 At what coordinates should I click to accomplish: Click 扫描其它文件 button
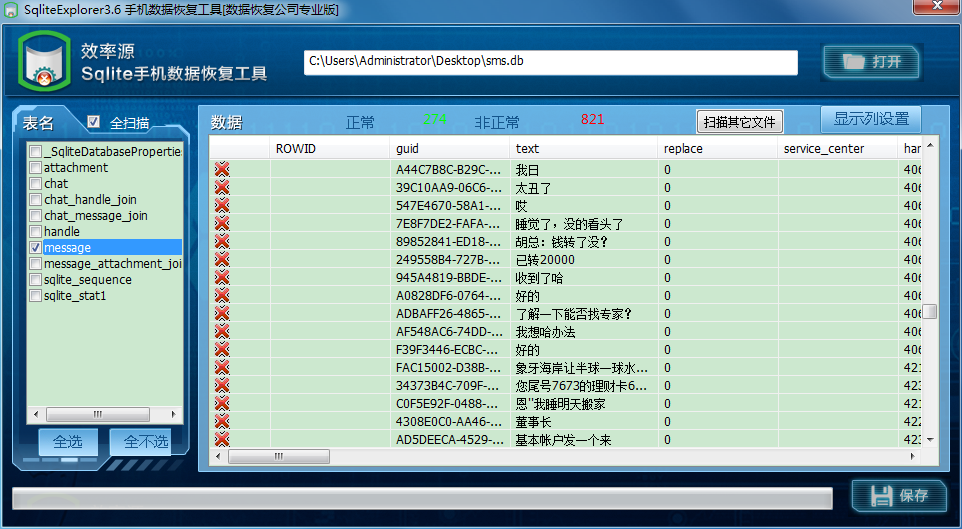[x=740, y=122]
